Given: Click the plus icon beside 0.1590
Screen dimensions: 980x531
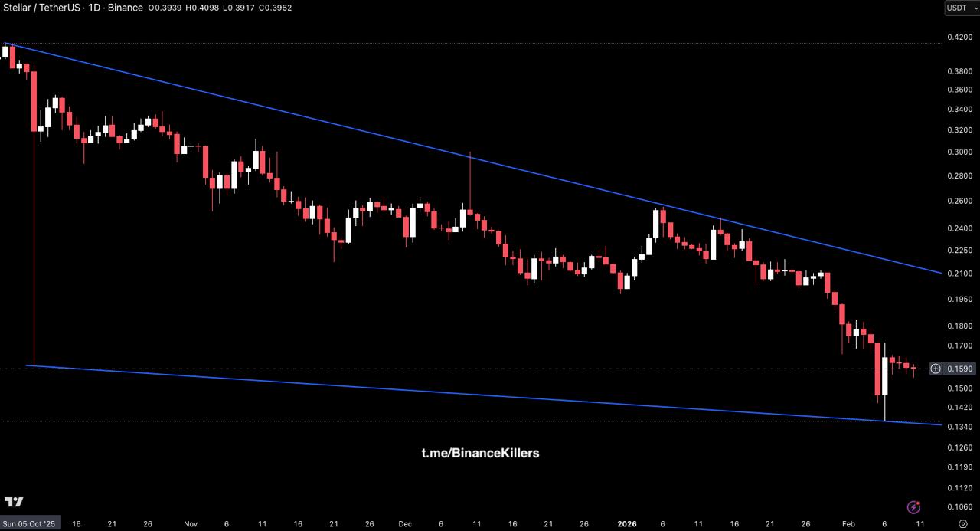Looking at the screenshot, I should tap(936, 369).
